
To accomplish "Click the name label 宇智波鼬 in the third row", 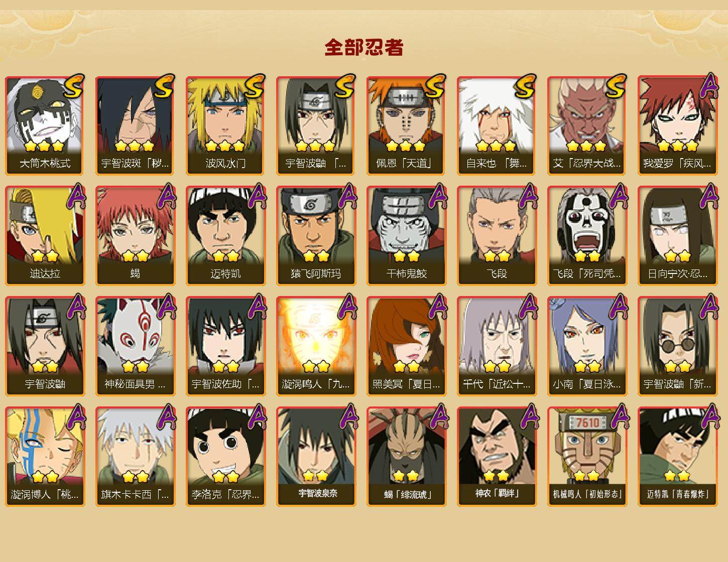I will 45,384.
